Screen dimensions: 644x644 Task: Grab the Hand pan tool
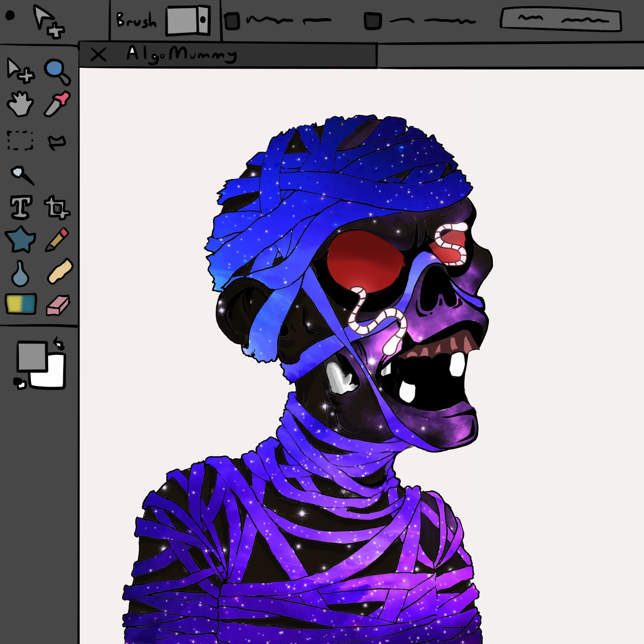pyautogui.click(x=20, y=105)
